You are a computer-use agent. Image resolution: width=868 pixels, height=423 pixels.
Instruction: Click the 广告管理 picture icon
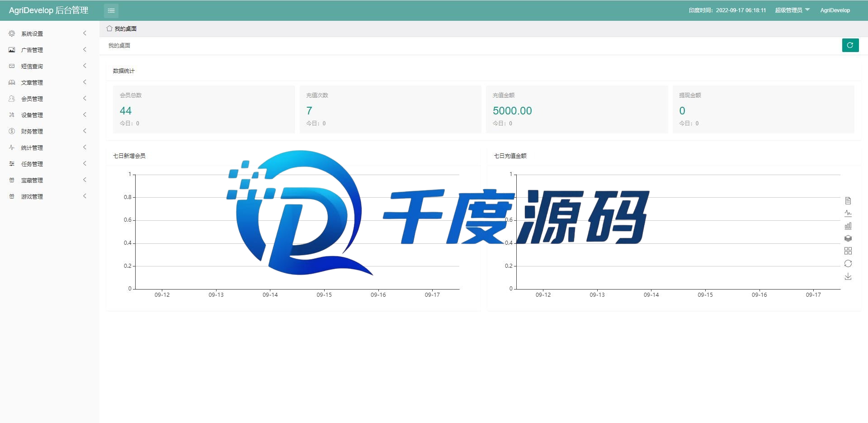[12, 50]
